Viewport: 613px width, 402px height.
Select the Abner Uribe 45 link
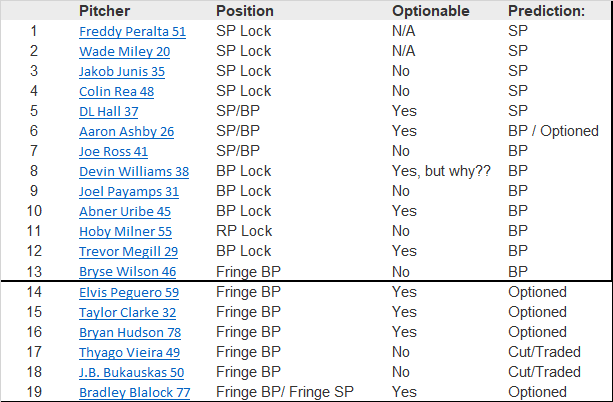[x=124, y=212]
